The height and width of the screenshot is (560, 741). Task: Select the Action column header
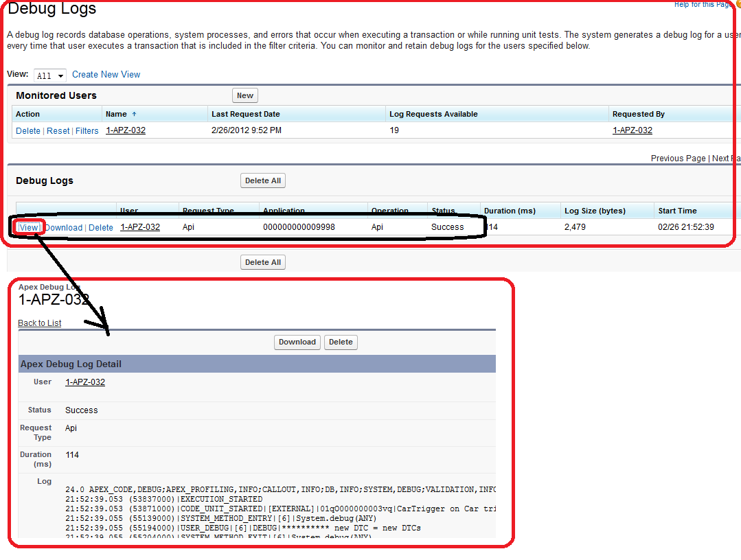click(x=28, y=115)
